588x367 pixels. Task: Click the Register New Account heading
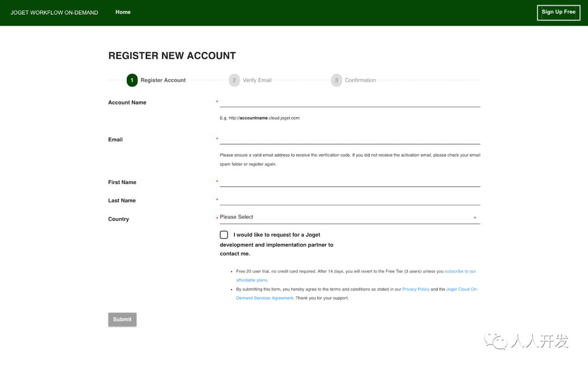point(172,56)
